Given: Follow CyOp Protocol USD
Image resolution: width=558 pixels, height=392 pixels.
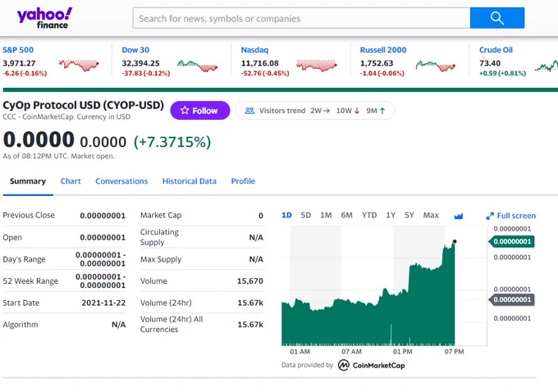Looking at the screenshot, I should tap(200, 110).
